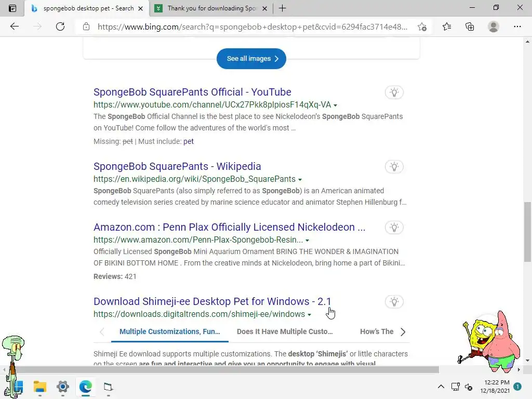Click lightbulb insight icon for Amazon result

pyautogui.click(x=394, y=228)
